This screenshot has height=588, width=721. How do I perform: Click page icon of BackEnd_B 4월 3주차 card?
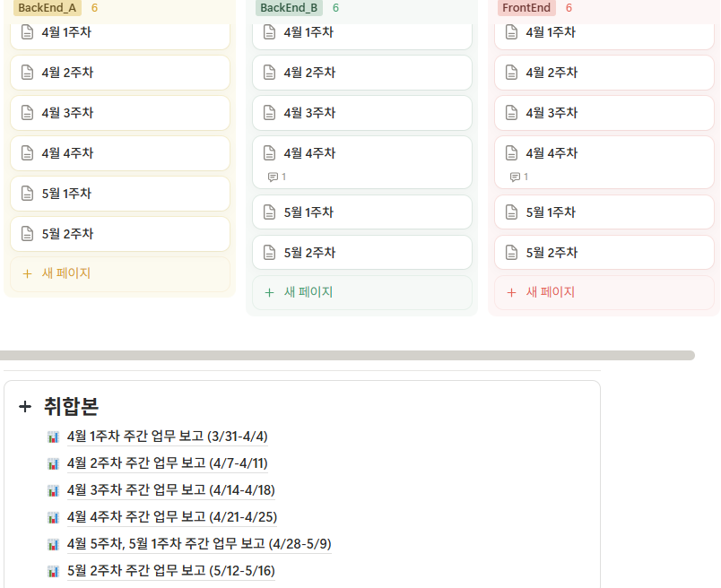pyautogui.click(x=269, y=113)
